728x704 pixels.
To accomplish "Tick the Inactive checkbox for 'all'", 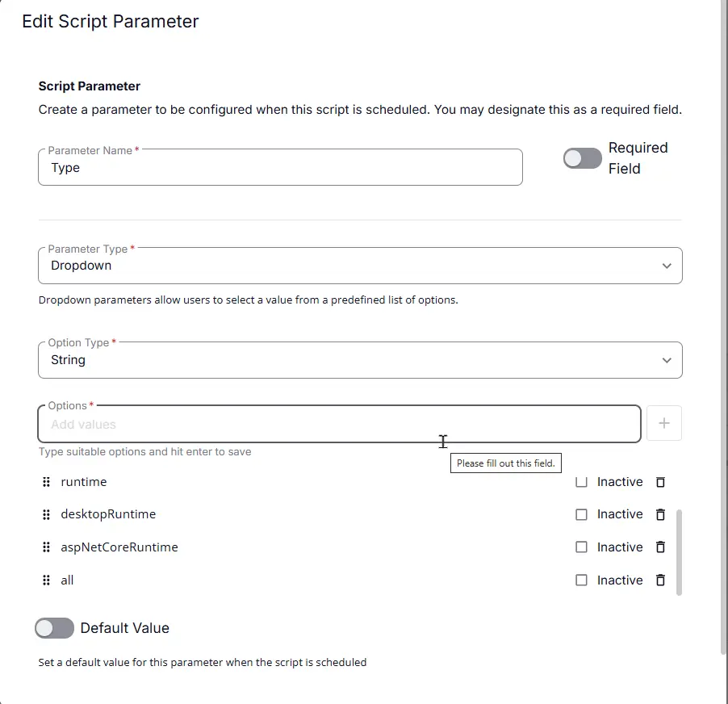I will (581, 580).
